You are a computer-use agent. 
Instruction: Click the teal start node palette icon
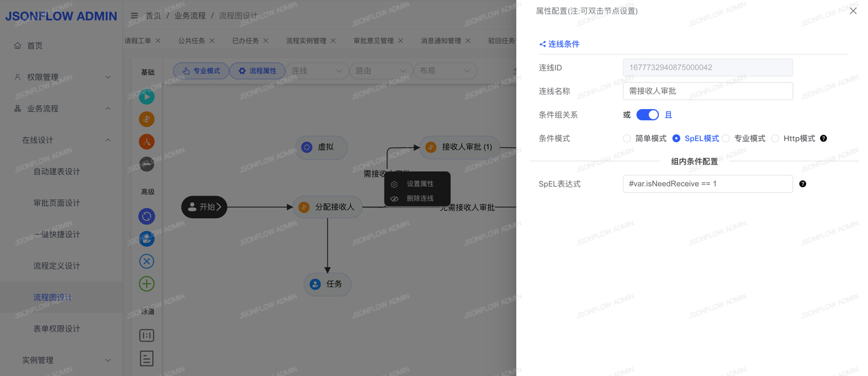(x=147, y=97)
